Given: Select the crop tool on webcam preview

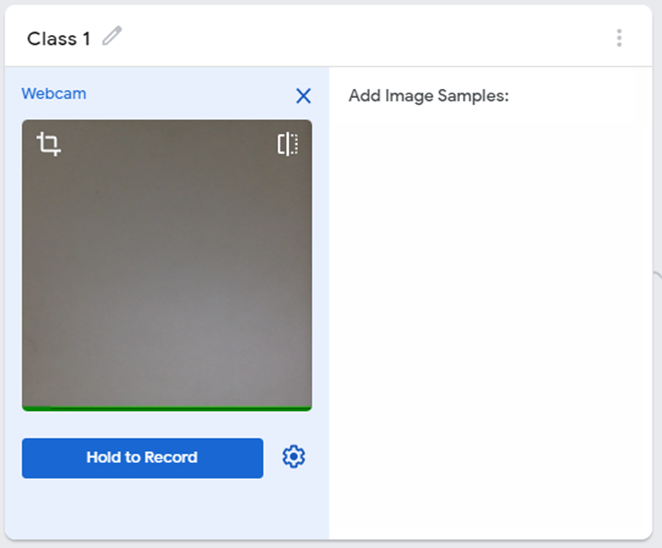Looking at the screenshot, I should [x=49, y=144].
